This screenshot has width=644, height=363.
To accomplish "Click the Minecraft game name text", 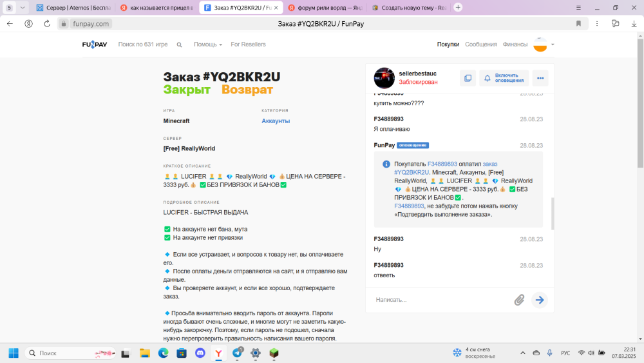I will click(176, 121).
